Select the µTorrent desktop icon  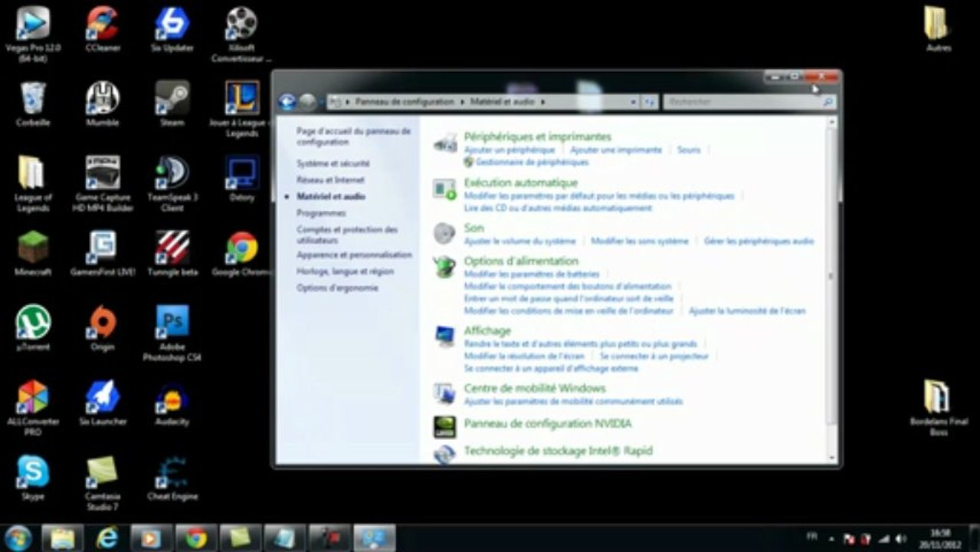tap(33, 328)
